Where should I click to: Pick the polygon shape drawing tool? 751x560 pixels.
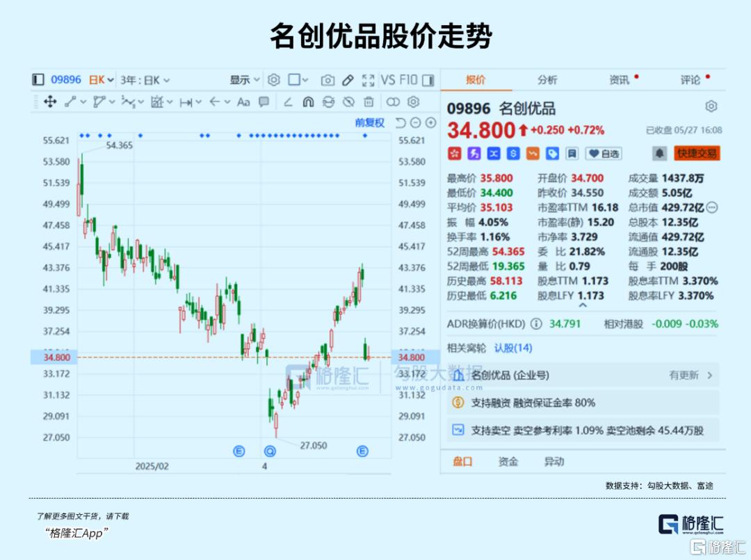point(99,102)
